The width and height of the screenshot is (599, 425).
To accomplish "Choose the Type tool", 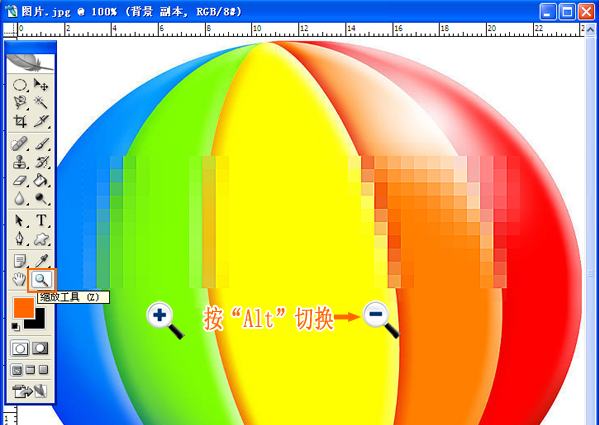I will (x=40, y=220).
